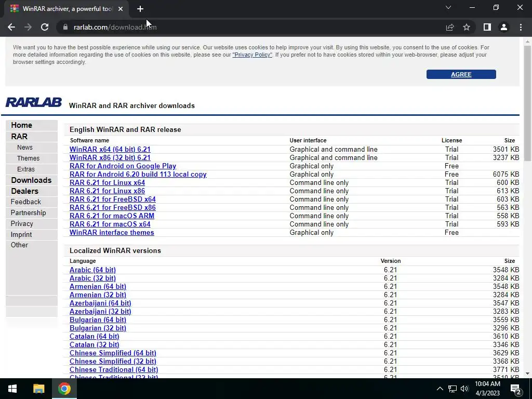The height and width of the screenshot is (399, 532).
Task: Show hidden system tray icons
Action: pos(440,389)
